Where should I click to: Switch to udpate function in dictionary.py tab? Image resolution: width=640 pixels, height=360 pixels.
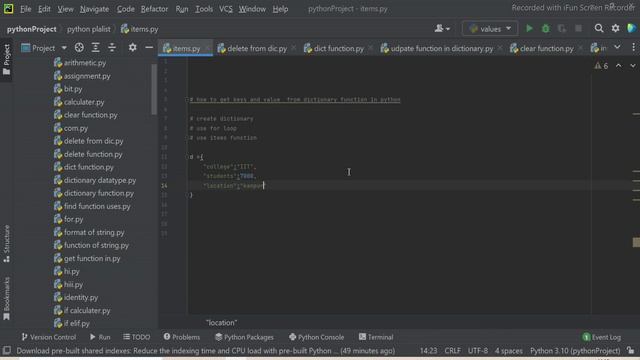441,48
